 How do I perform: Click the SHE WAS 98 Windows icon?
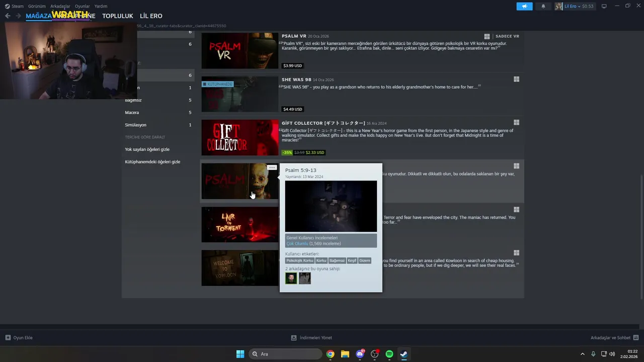(516, 79)
